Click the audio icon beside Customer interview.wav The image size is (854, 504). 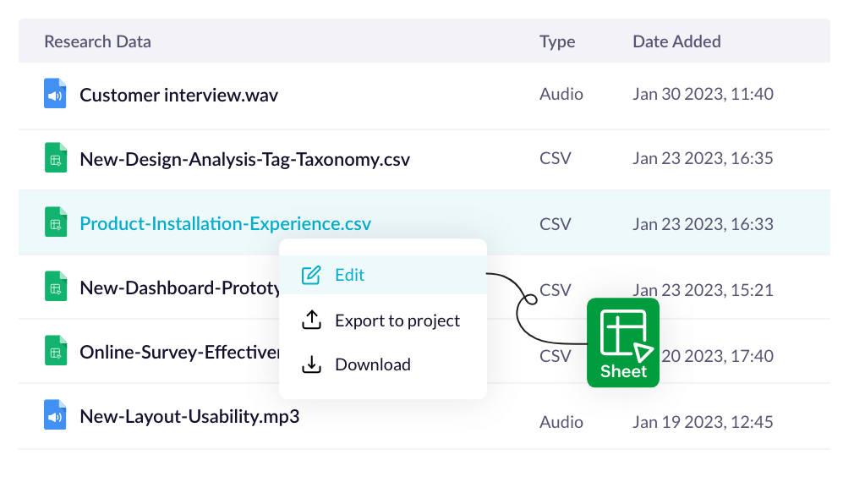coord(54,93)
